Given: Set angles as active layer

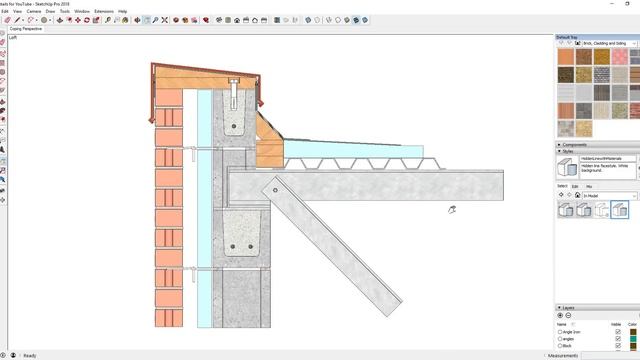Looking at the screenshot, I should coord(560,339).
